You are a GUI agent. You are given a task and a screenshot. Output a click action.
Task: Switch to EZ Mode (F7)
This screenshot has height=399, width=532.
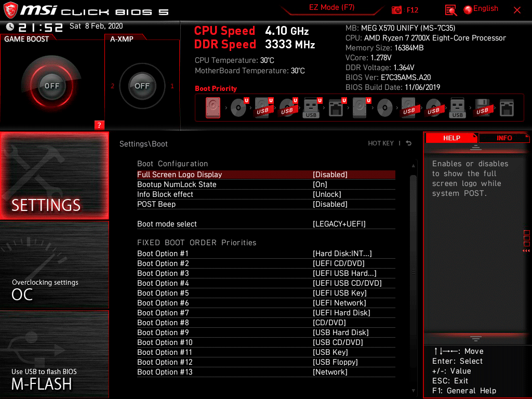coord(331,8)
